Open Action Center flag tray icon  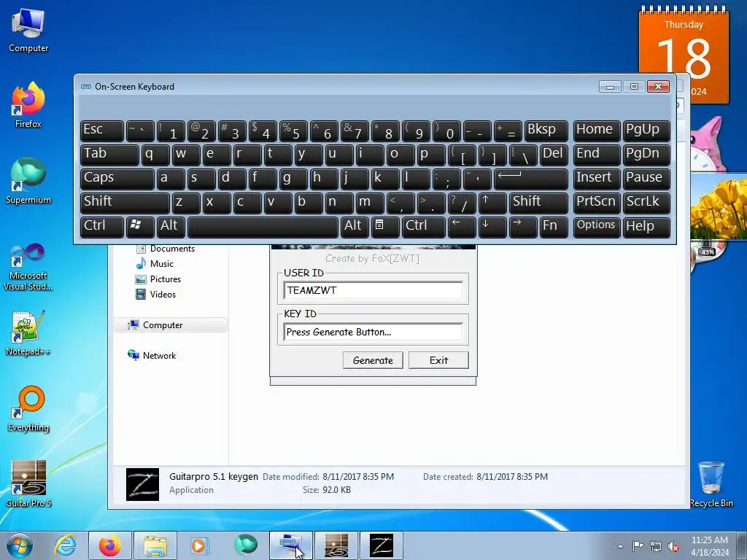pos(638,545)
